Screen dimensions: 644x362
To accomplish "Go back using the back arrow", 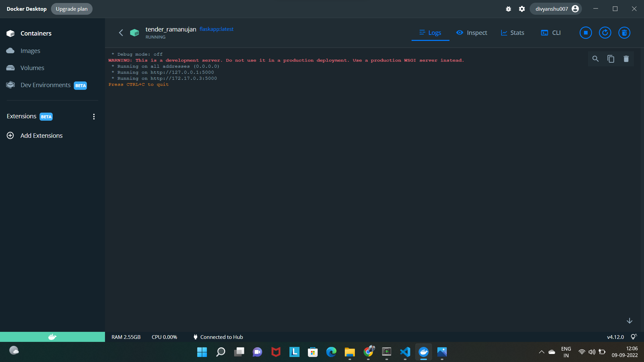I will [121, 33].
